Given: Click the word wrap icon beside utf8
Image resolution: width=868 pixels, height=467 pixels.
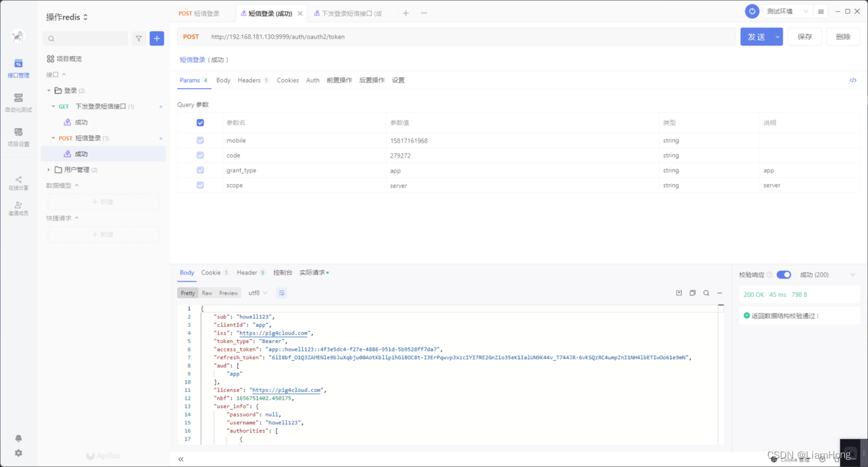Looking at the screenshot, I should coord(281,293).
